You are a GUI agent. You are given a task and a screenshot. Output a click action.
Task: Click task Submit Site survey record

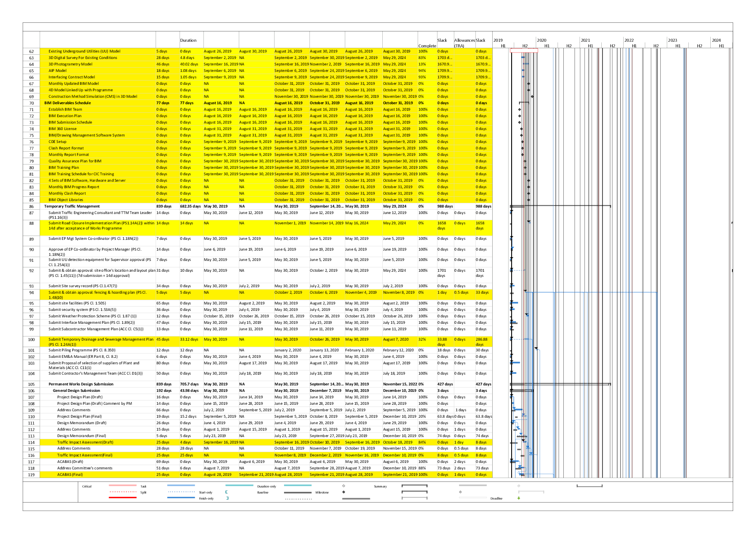83,286
